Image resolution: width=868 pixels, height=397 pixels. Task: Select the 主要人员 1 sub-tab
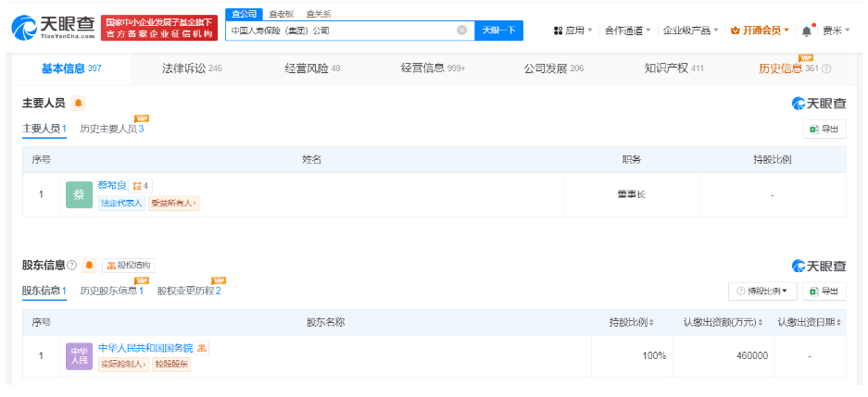click(44, 129)
